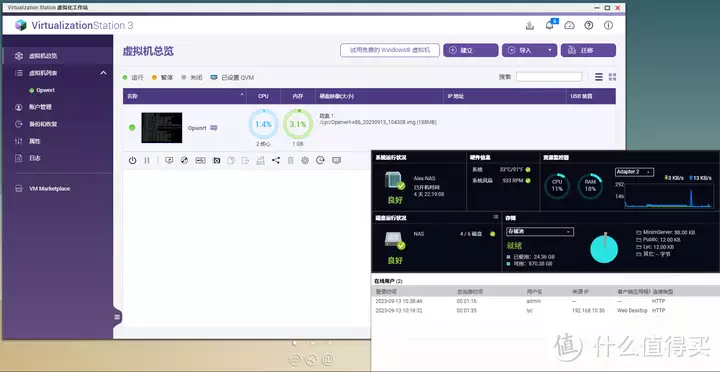The height and width of the screenshot is (372, 720).
Task: Delete the VM with the trash icon
Action: coord(290,160)
